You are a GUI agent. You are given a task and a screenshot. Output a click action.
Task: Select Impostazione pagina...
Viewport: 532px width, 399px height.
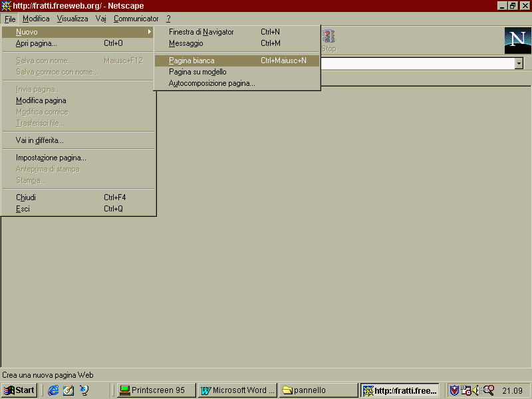pyautogui.click(x=78, y=158)
